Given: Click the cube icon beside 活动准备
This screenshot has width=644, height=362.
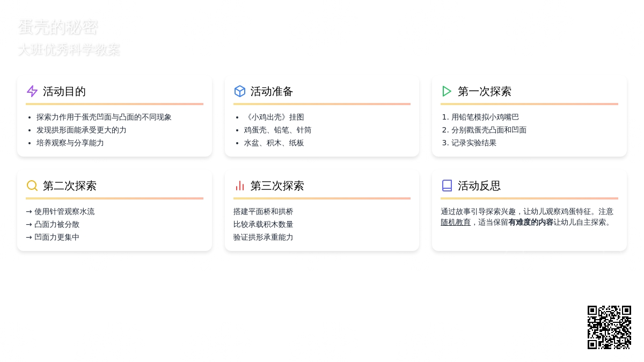Looking at the screenshot, I should tap(240, 91).
